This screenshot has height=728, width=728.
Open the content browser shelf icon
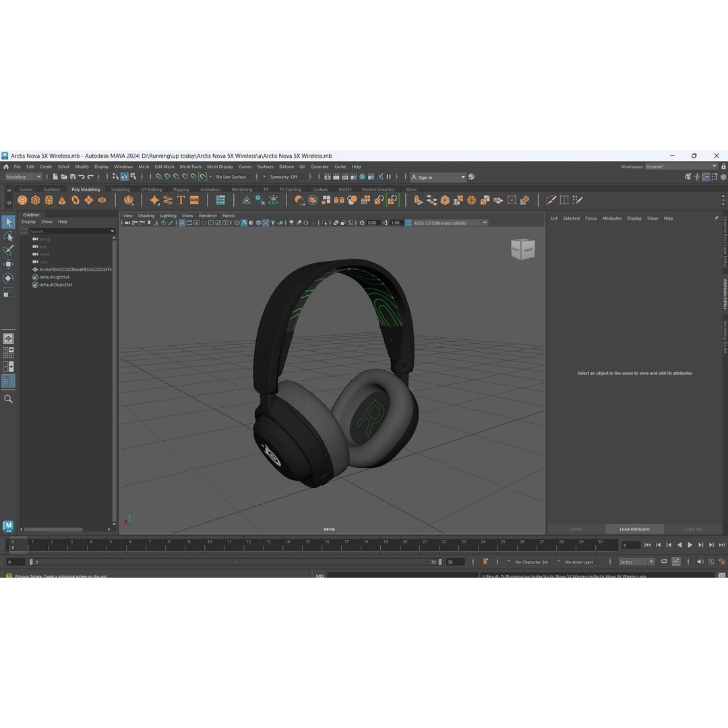220,200
